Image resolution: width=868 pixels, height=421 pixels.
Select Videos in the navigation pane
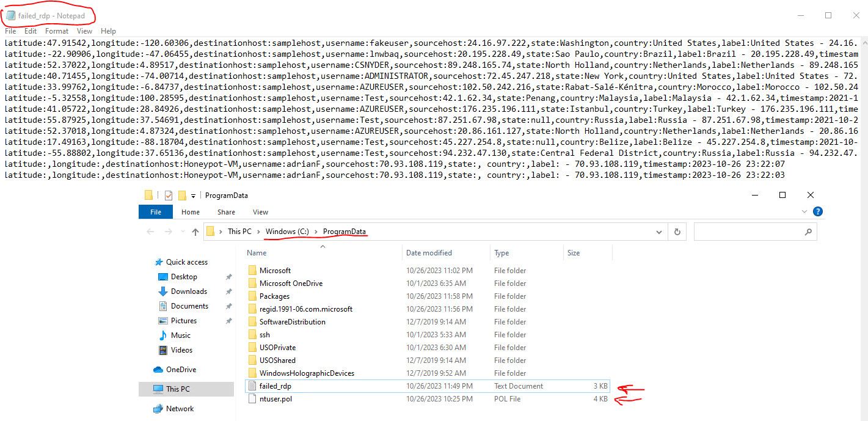tap(182, 350)
